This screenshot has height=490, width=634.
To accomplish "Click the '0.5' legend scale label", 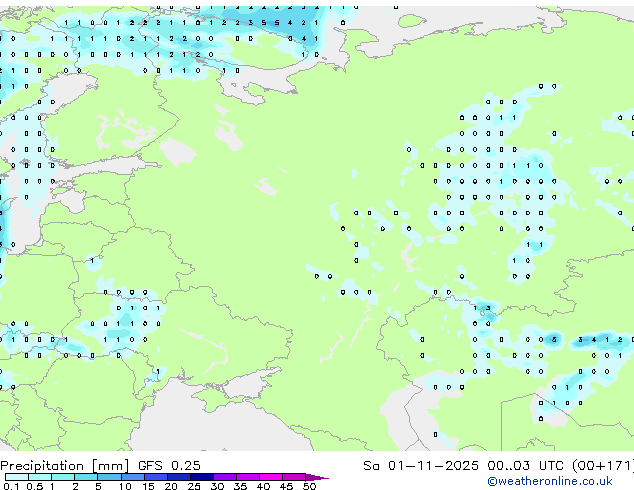I will pyautogui.click(x=35, y=486).
